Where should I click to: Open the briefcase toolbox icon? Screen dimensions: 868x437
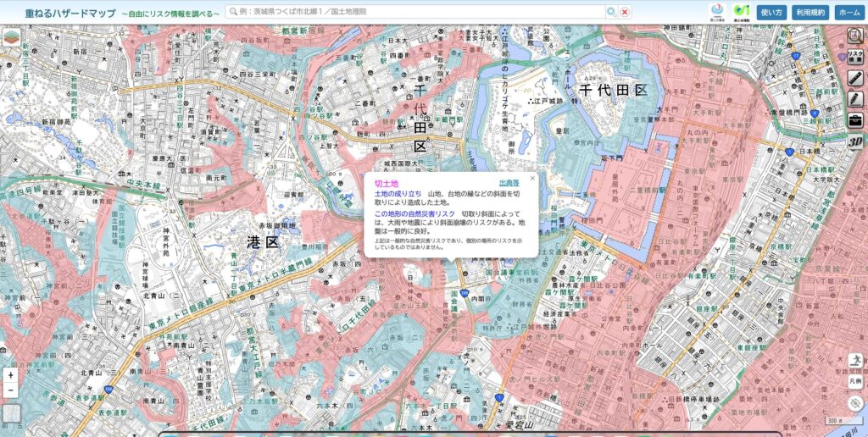coord(855,119)
